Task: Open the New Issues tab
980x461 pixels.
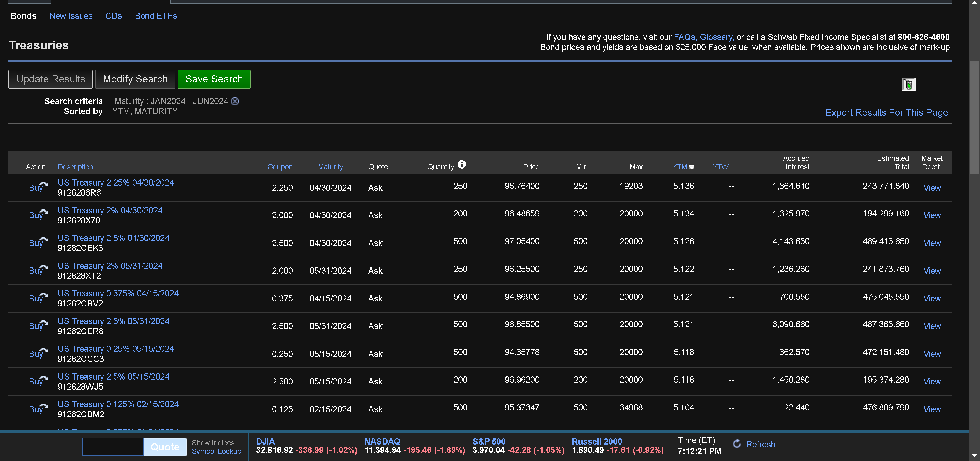Action: tap(71, 16)
